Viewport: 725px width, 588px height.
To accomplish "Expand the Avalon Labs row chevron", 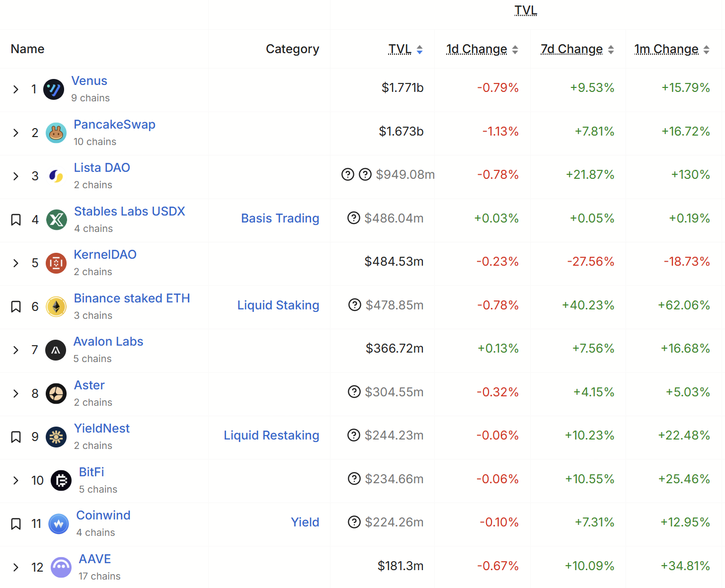I will point(16,350).
